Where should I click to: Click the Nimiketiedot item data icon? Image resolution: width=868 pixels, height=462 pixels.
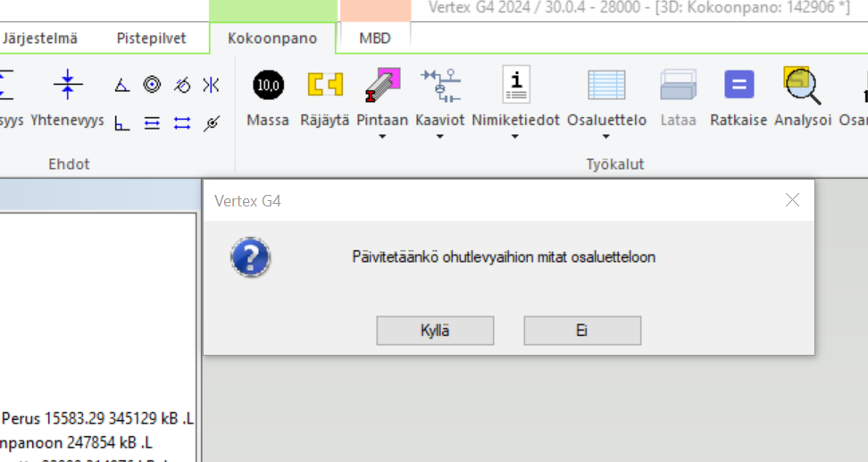tap(516, 85)
